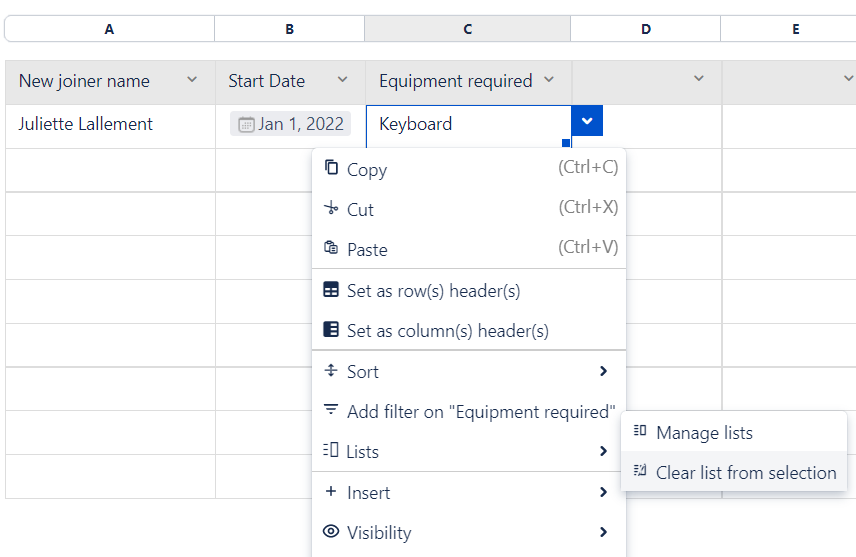Click the Juliette Lallement cell
The width and height of the screenshot is (856, 557).
86,125
